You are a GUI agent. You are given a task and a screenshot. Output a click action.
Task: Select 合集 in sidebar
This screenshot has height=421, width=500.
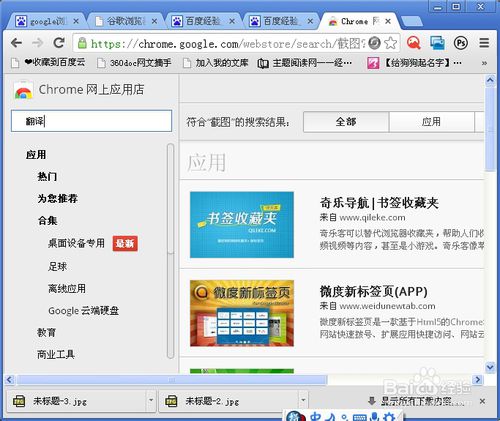click(47, 221)
